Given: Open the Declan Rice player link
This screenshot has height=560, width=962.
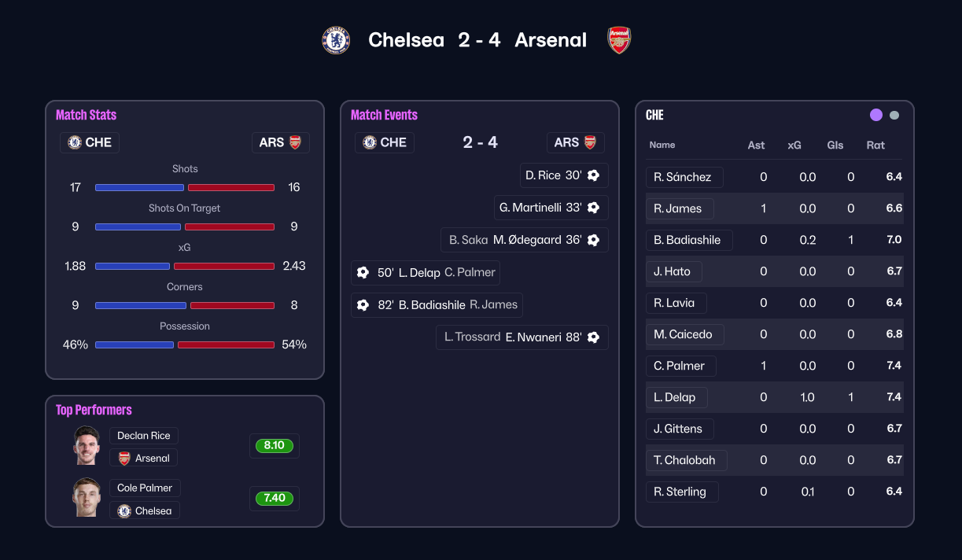Looking at the screenshot, I should click(144, 436).
